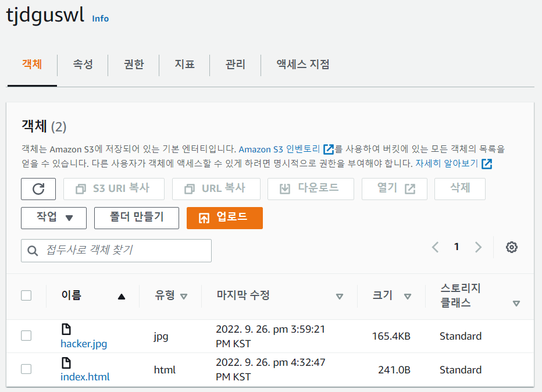The height and width of the screenshot is (392, 542).
Task: Click page number 1 in pagination
Action: [x=457, y=247]
